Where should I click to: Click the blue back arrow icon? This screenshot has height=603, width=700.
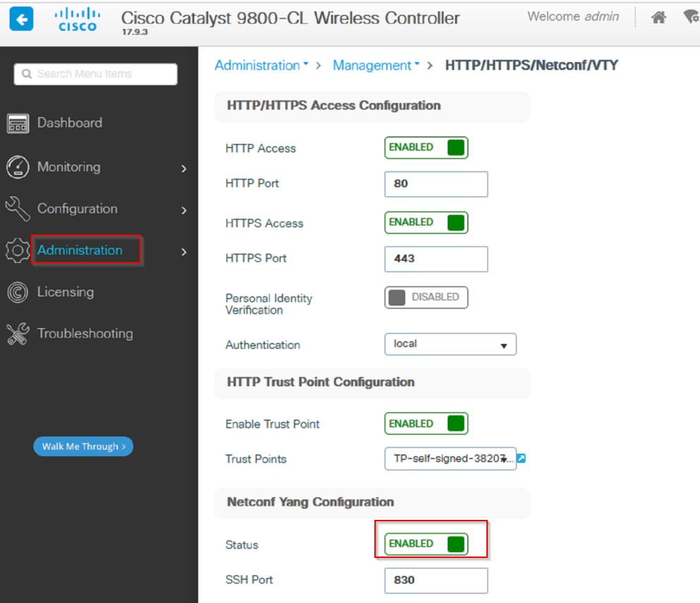pyautogui.click(x=21, y=19)
